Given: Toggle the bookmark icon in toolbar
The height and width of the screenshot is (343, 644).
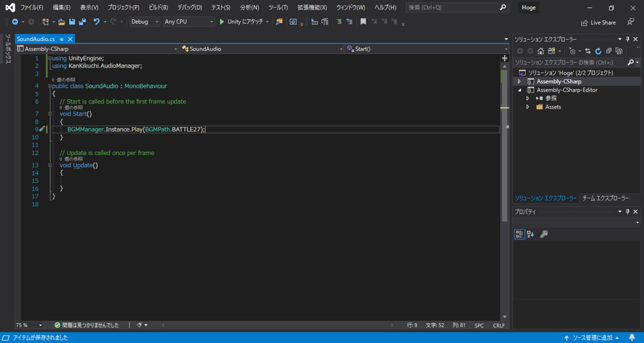Looking at the screenshot, I should pyautogui.click(x=363, y=22).
